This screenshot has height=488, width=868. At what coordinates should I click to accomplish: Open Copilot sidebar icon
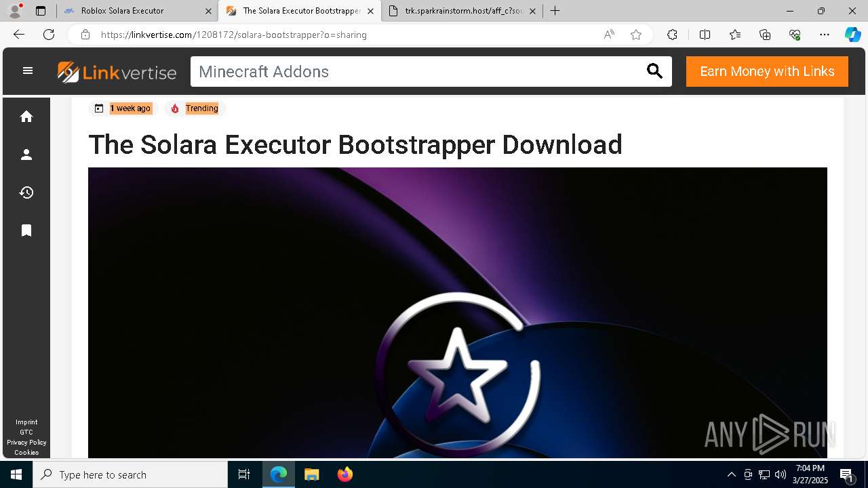pos(852,35)
